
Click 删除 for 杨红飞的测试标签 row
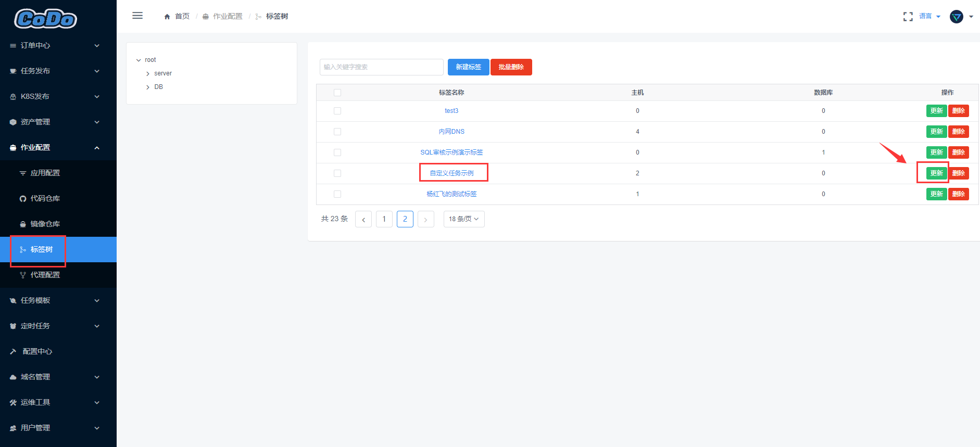coord(959,194)
